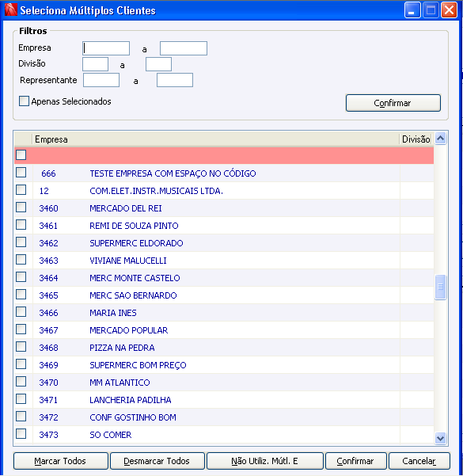Mark the SUPERMERC ELDORADO checkbox
Viewport: 463px width, 476px height.
coord(21,242)
